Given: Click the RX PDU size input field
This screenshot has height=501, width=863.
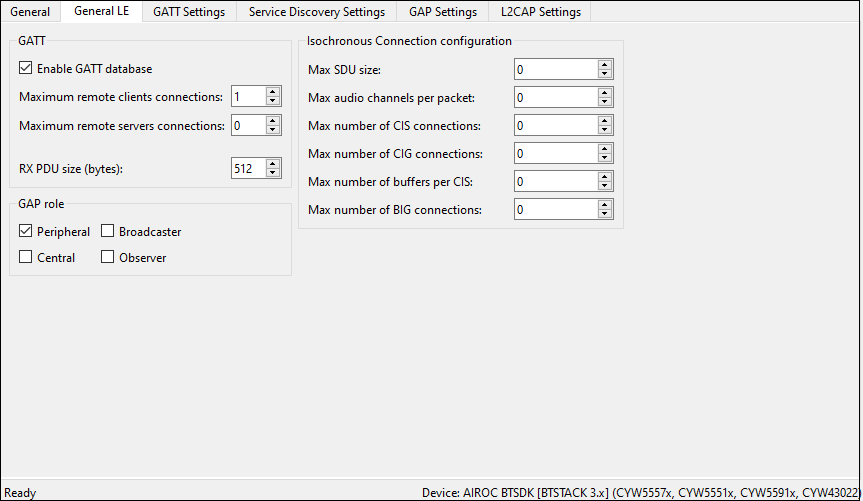Looking at the screenshot, I should pos(247,169).
